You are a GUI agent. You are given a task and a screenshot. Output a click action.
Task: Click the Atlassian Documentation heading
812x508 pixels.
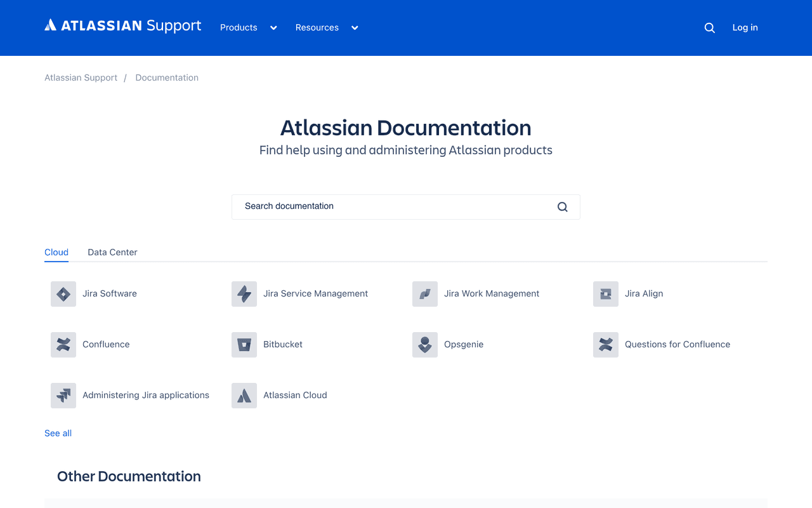(x=406, y=128)
